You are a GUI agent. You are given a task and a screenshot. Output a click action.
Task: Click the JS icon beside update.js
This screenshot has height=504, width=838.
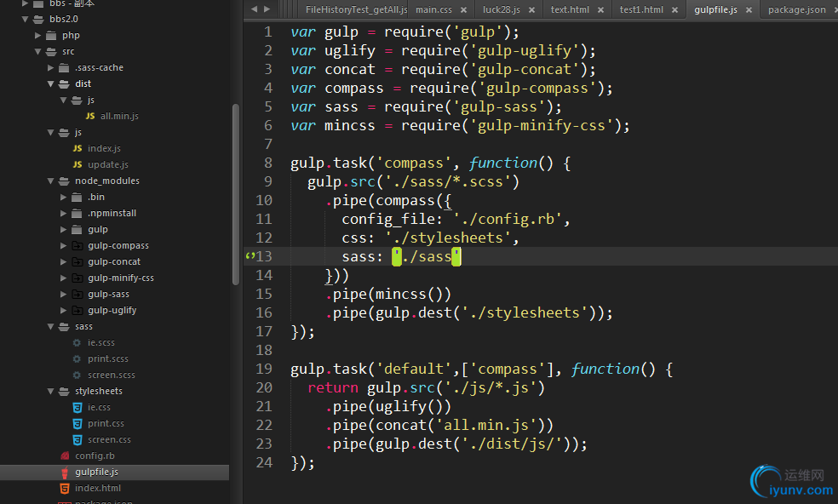(x=77, y=164)
